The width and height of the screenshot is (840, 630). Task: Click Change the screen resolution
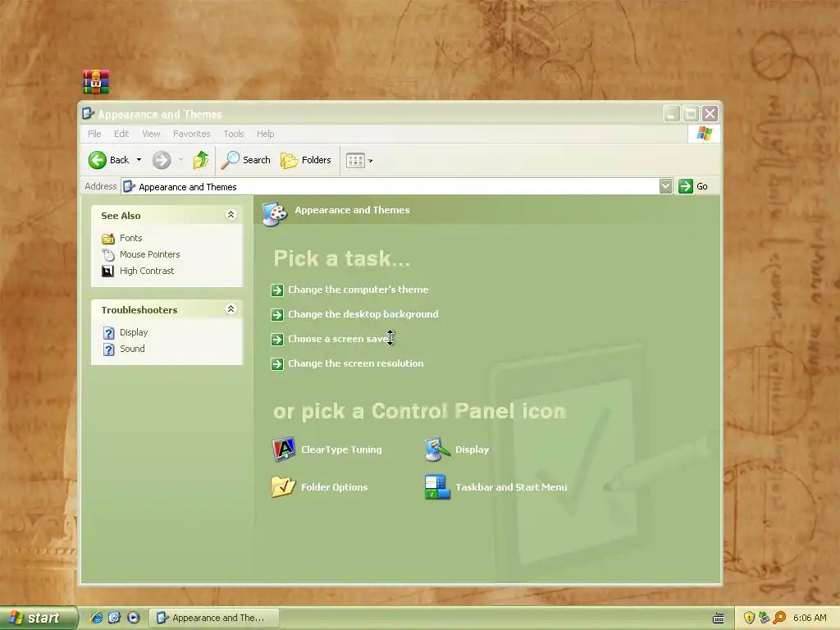pyautogui.click(x=356, y=363)
